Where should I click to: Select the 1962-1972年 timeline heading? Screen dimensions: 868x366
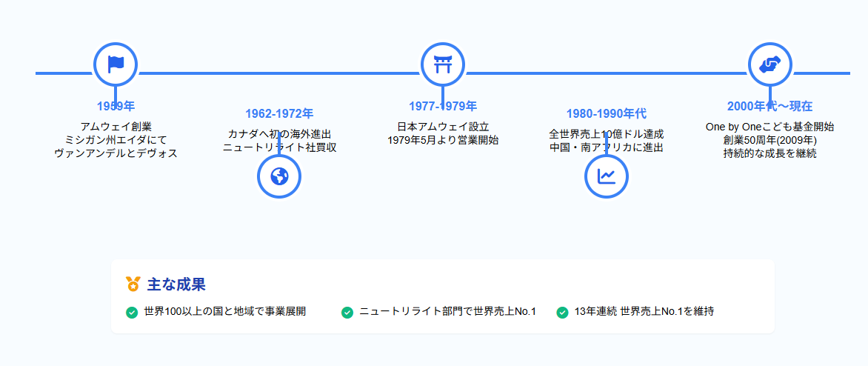tap(279, 113)
